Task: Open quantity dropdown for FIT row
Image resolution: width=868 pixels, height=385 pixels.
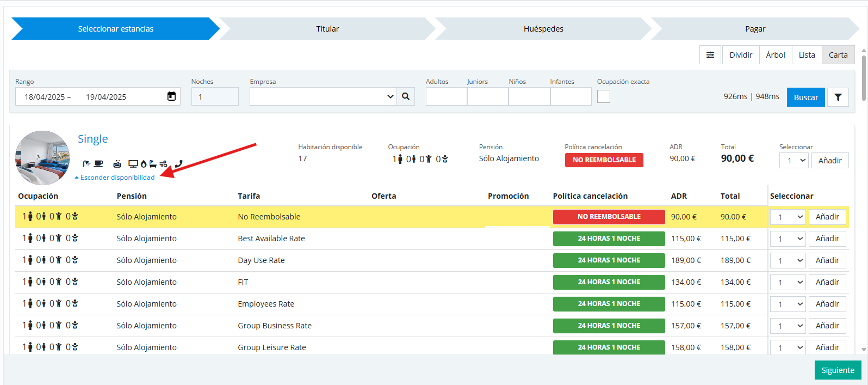Action: [788, 282]
